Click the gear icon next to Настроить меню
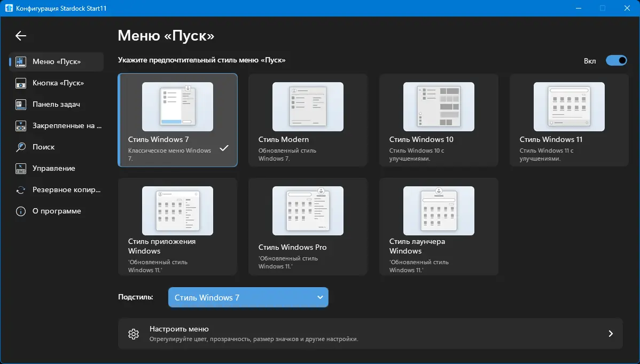 point(134,333)
